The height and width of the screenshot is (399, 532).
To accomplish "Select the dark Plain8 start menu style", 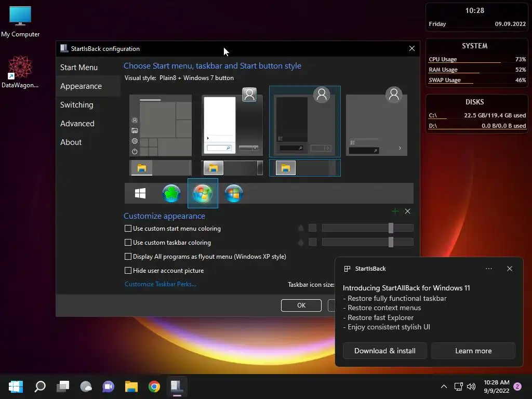I will [304, 122].
